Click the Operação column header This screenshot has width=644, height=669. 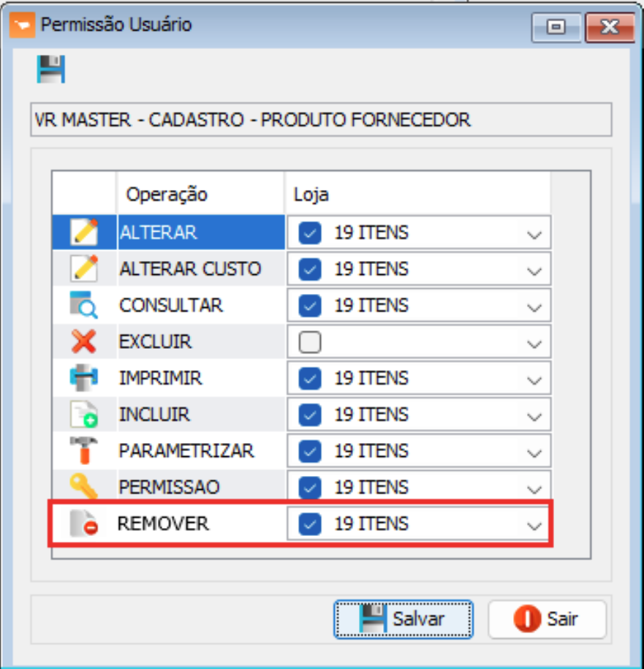tap(167, 194)
